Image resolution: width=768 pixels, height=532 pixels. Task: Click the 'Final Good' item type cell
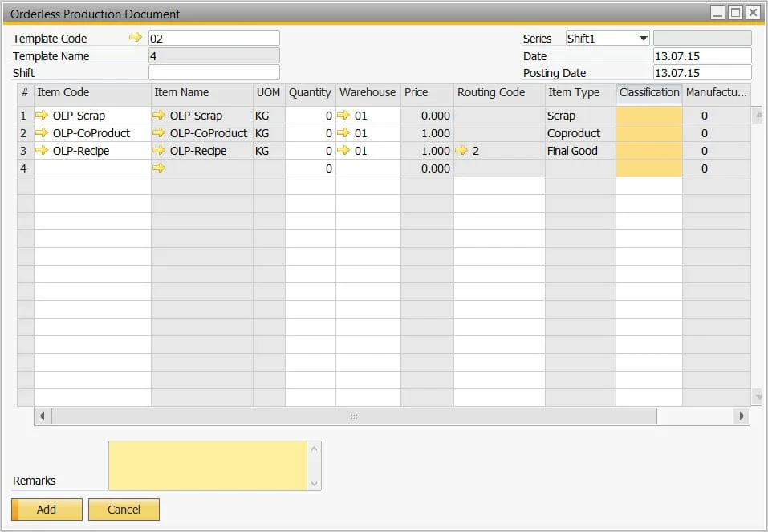click(x=580, y=150)
